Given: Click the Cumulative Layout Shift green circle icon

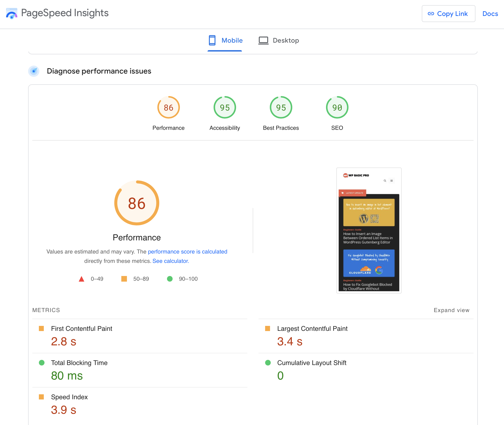Looking at the screenshot, I should tap(268, 363).
